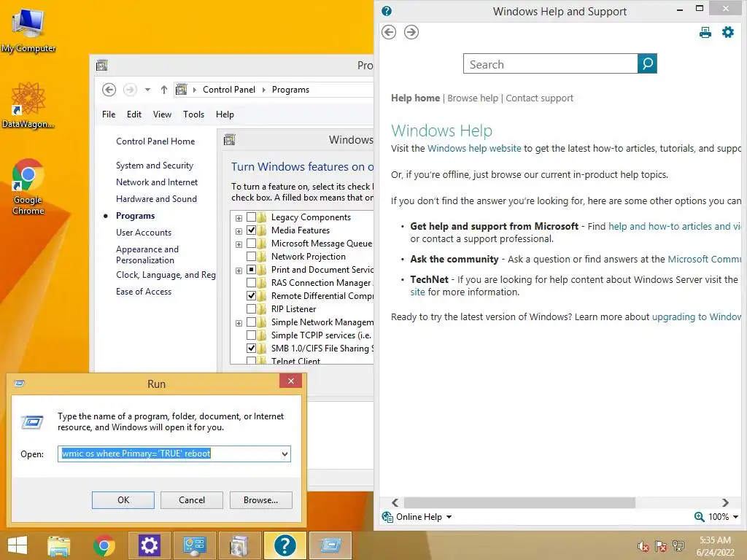Click the Browse help tab link
Screen dimensions: 747x560
[473, 98]
